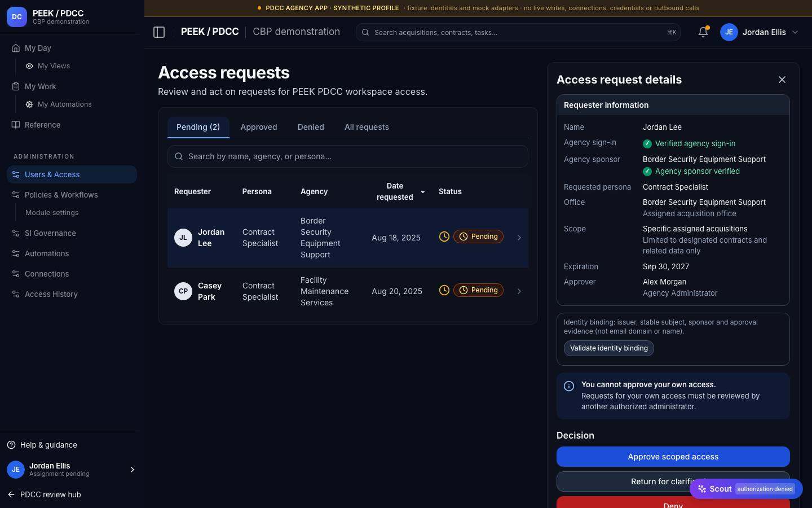Screen dimensions: 812x508
Task: Go to Policies & Workflows
Action: pyautogui.click(x=72, y=195)
